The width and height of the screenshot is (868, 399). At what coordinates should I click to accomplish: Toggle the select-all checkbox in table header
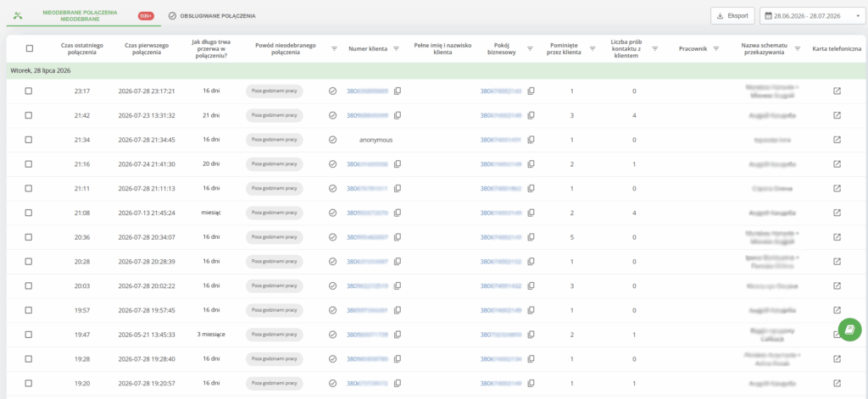pyautogui.click(x=30, y=48)
